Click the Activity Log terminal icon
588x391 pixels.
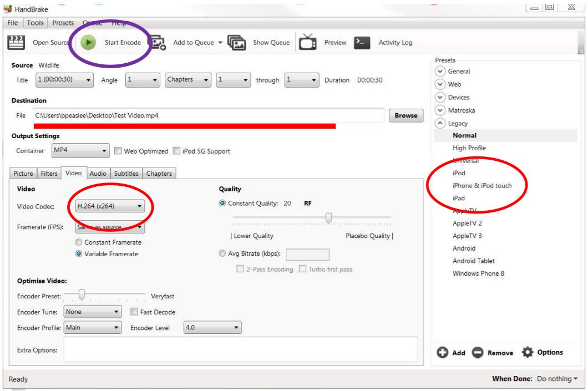[362, 42]
